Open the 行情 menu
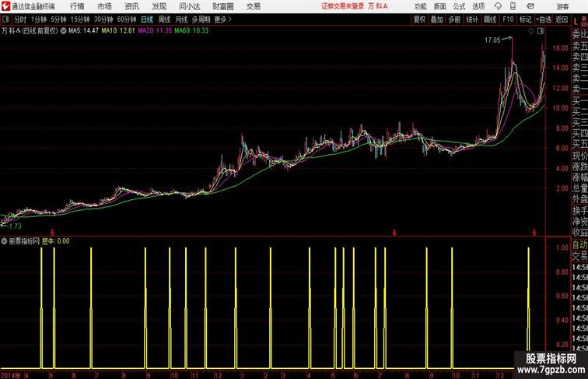Viewport: 588px width, 379px height. point(77,6)
